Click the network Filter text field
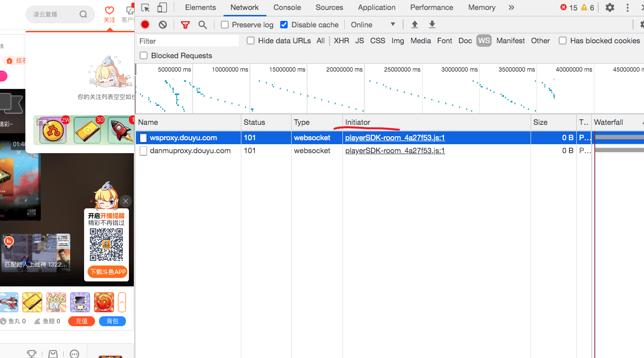This screenshot has width=644, height=358. click(x=188, y=41)
